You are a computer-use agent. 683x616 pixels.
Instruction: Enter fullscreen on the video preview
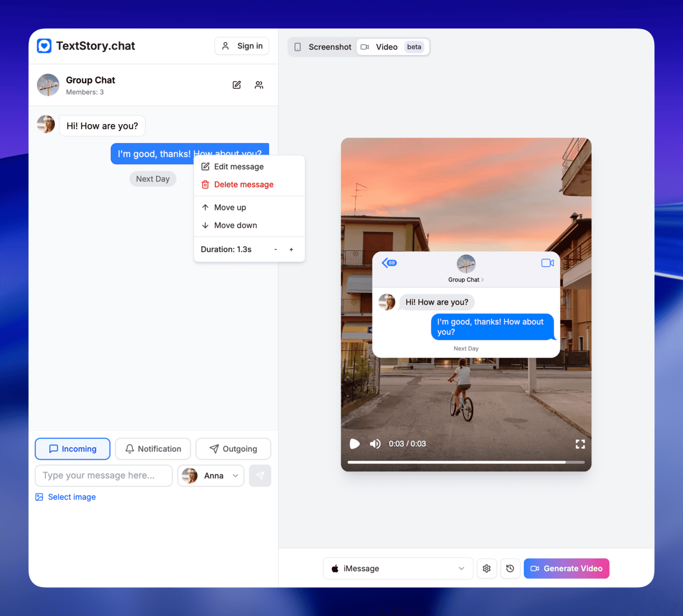click(x=580, y=444)
